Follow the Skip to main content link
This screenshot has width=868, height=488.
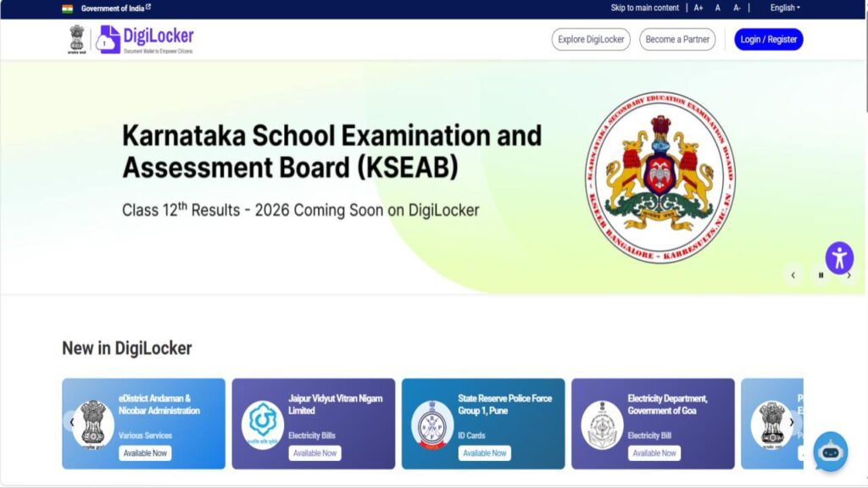coord(644,8)
